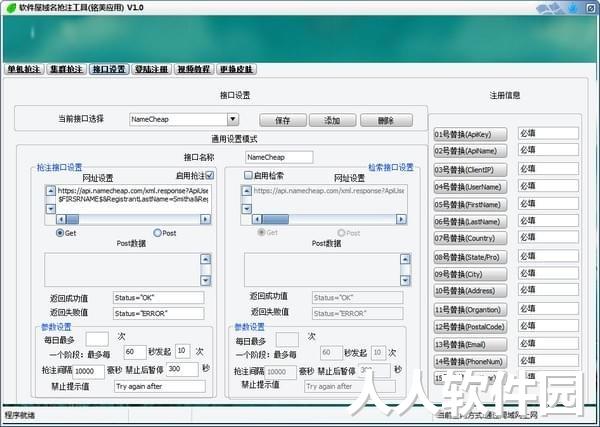Select the 接口设置 tab
This screenshot has width=600, height=427.
(x=109, y=69)
